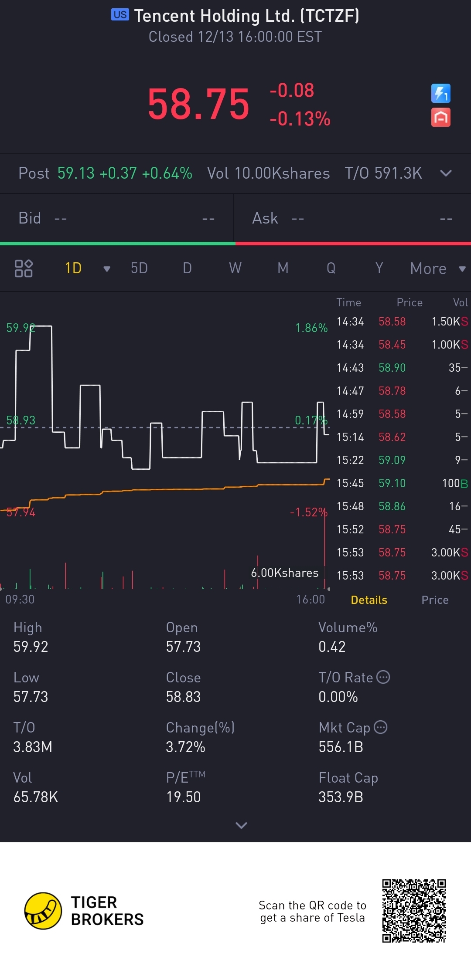The height and width of the screenshot is (980, 471).
Task: Tap the Tencent Holding Ltd. title
Action: tap(247, 16)
